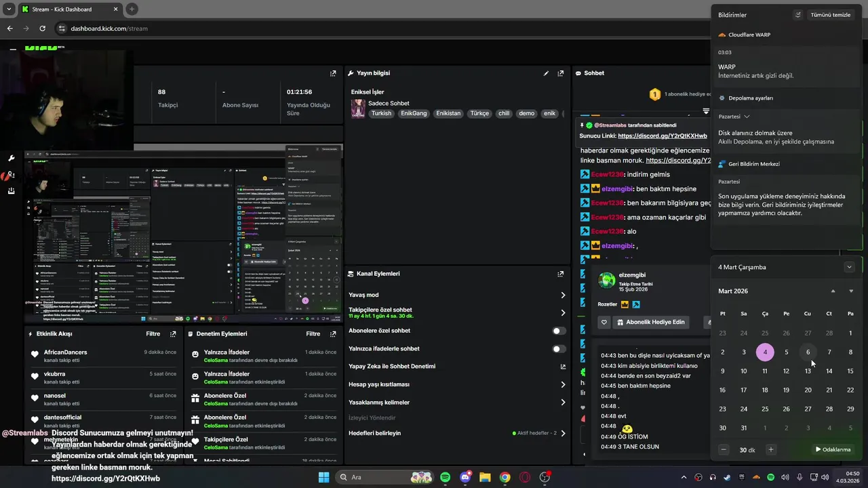The image size is (868, 488).
Task: Go back in Chrome
Action: click(x=9, y=28)
